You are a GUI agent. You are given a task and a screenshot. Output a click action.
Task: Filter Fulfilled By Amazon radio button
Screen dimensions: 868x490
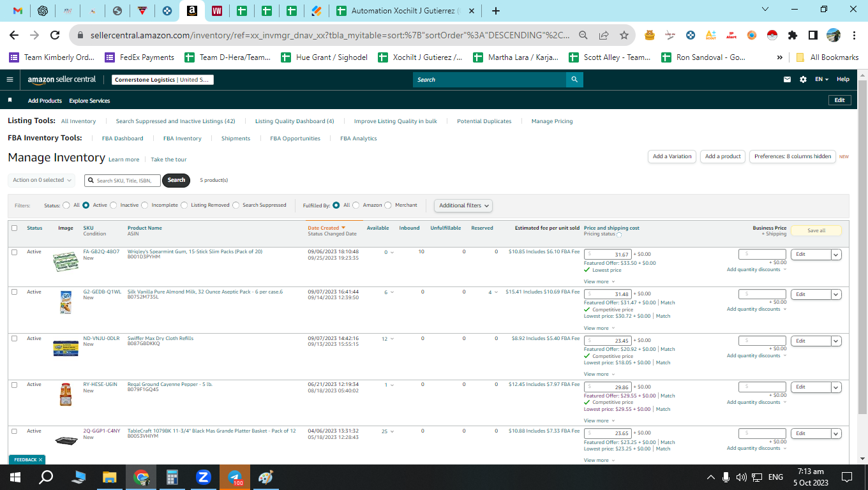[x=356, y=205]
